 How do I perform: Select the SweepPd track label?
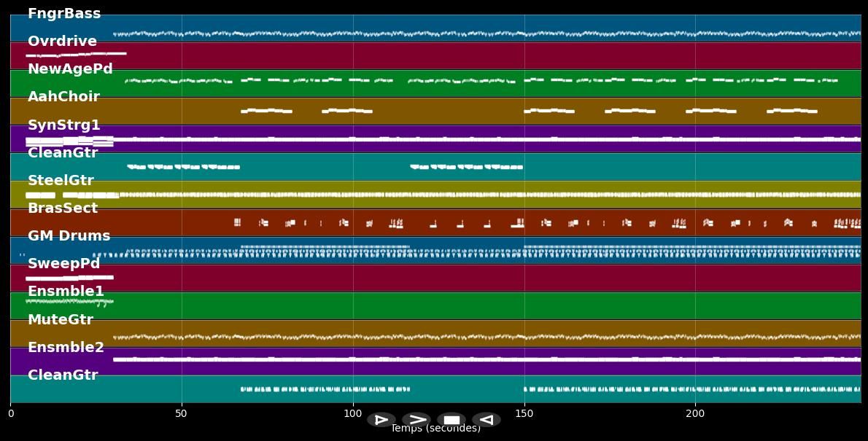(63, 264)
